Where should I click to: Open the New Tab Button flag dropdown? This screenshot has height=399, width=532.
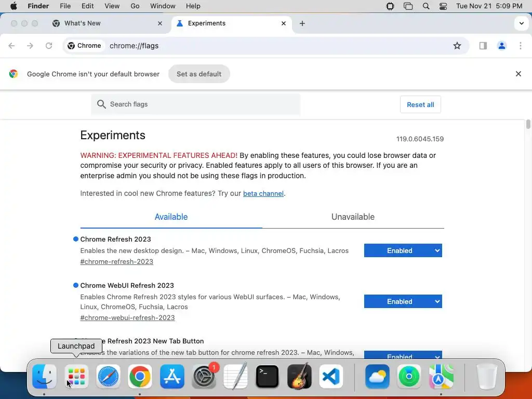[x=403, y=355]
